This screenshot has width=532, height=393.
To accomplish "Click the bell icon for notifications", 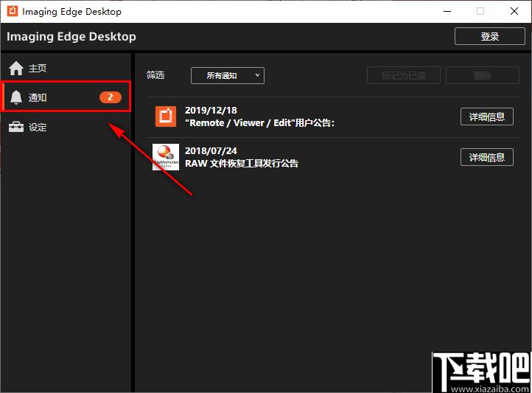I will tap(16, 97).
